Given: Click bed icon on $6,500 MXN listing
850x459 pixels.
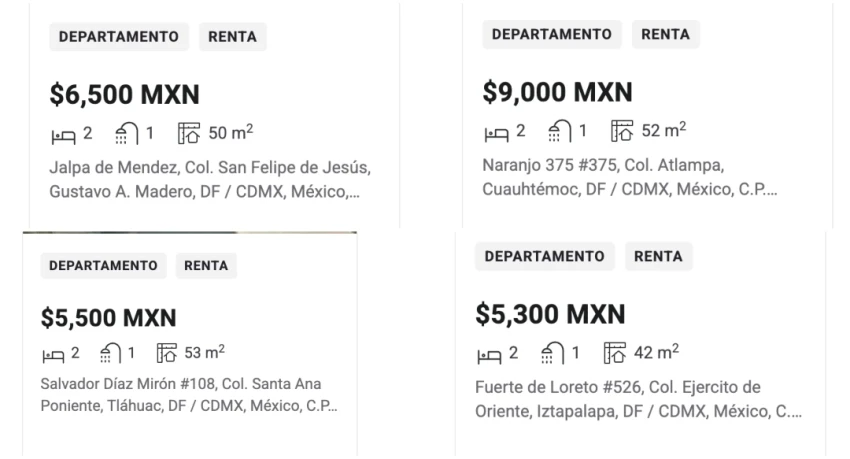Looking at the screenshot, I should [x=61, y=131].
